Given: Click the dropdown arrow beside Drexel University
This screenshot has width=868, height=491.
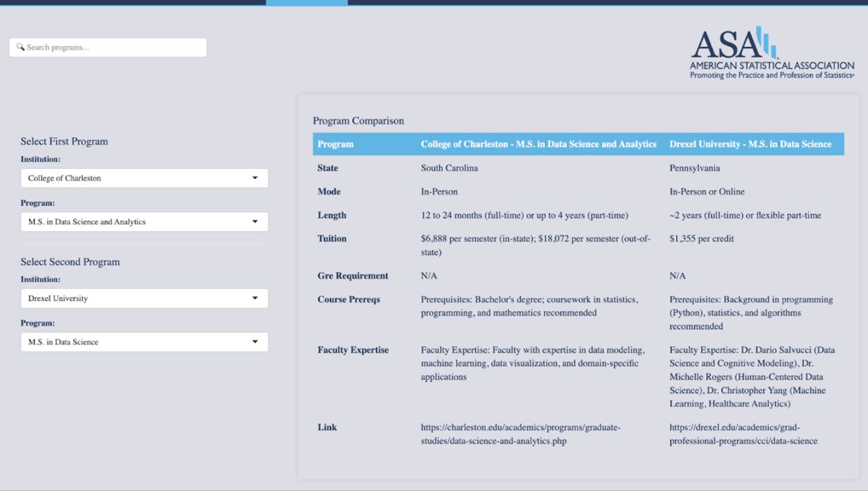Looking at the screenshot, I should click(255, 298).
